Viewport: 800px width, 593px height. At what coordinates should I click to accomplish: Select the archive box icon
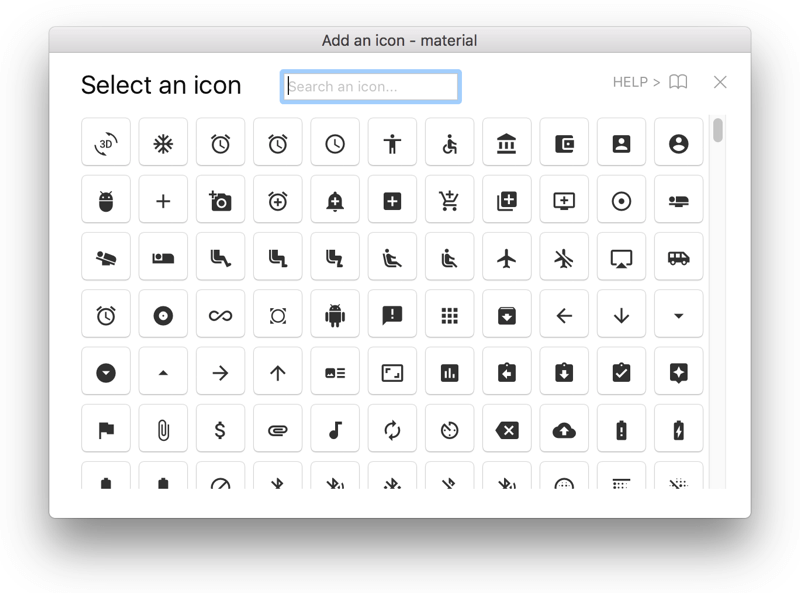point(507,314)
